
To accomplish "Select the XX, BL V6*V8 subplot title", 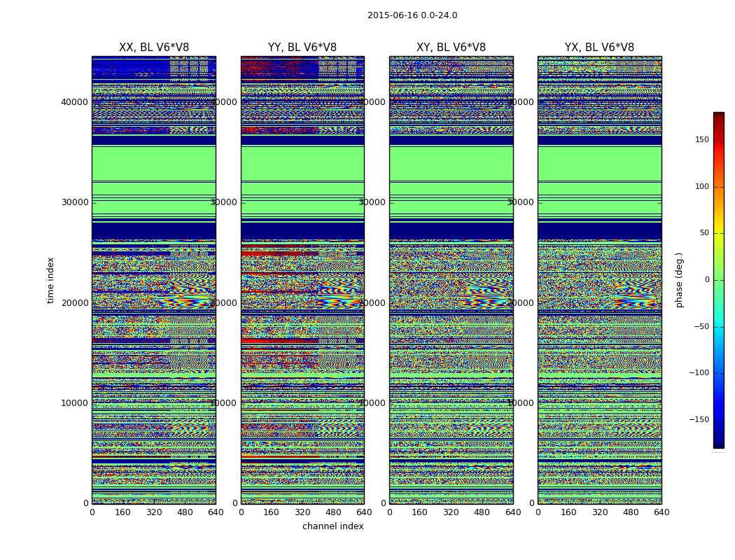I will (153, 48).
